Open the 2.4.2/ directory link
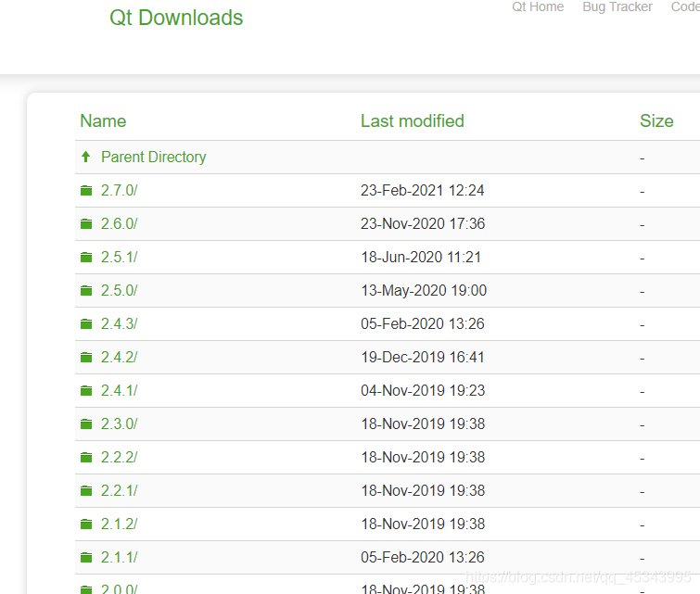This screenshot has width=700, height=594. coord(120,357)
